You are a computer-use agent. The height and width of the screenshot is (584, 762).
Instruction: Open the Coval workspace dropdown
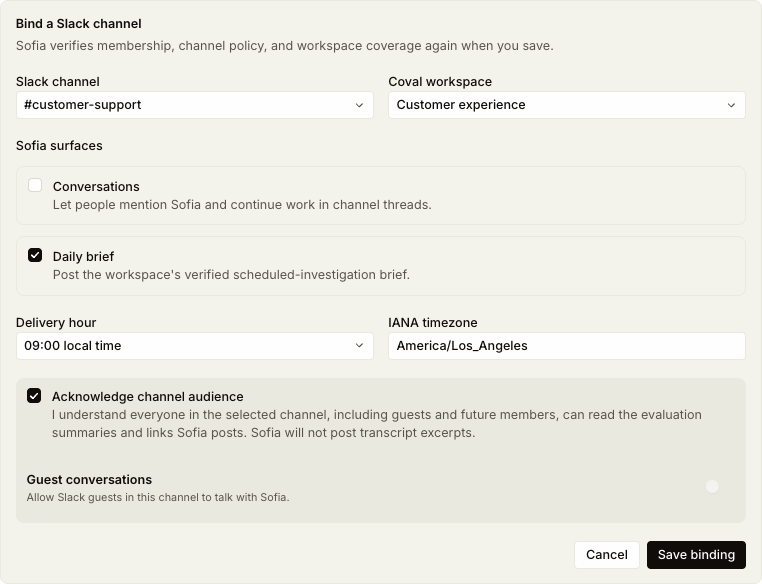(x=567, y=105)
